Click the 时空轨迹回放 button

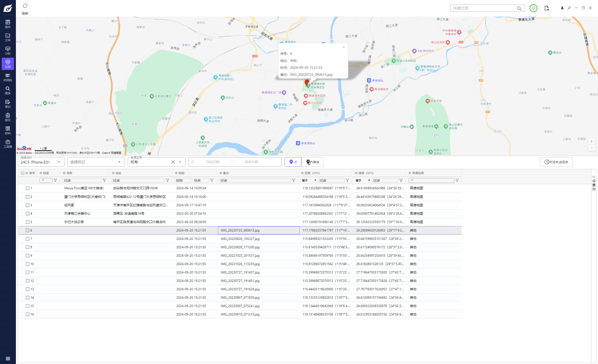[556, 162]
